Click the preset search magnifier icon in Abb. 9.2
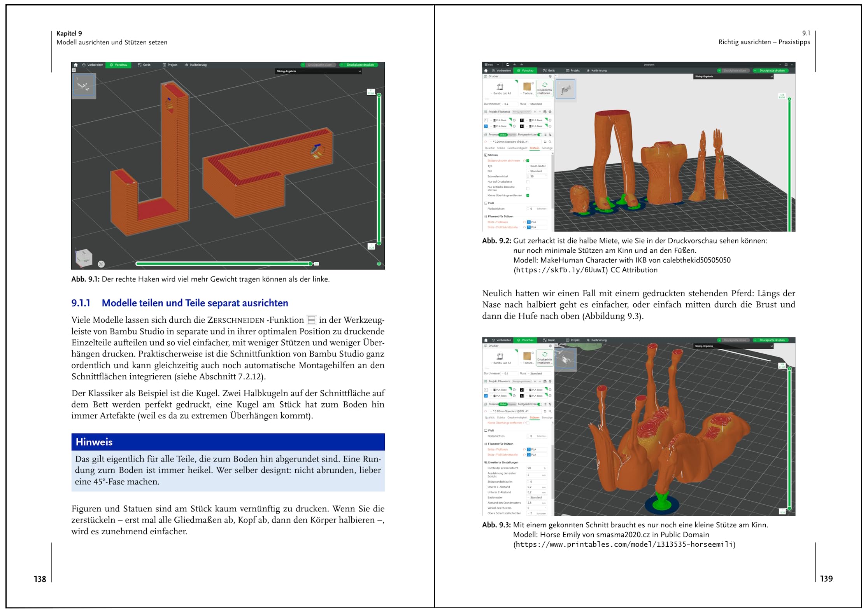The width and height of the screenshot is (868, 614). 550,142
